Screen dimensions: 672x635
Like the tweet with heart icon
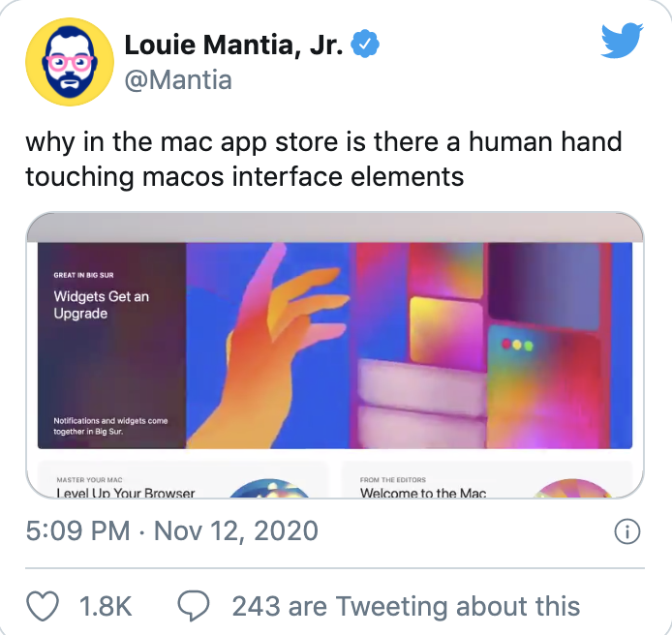tap(43, 605)
